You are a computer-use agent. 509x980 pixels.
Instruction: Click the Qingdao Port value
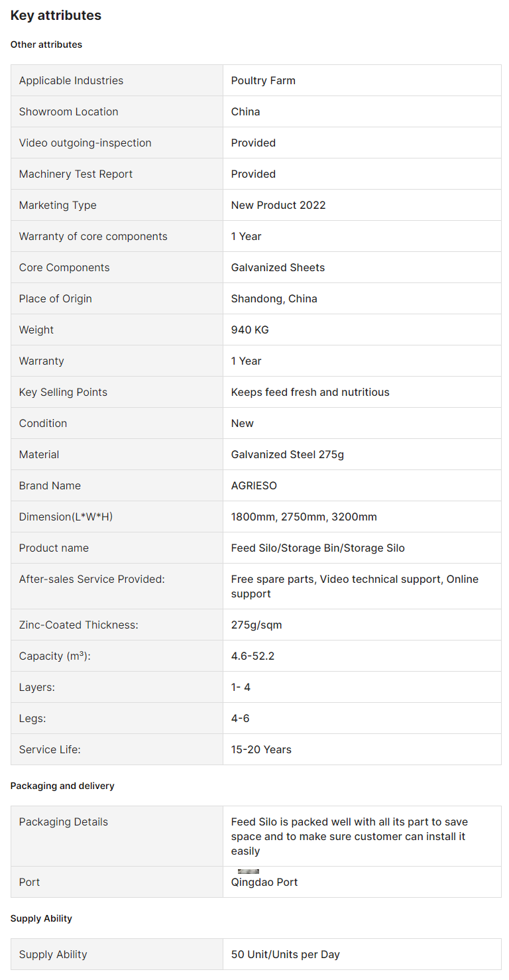pos(264,882)
